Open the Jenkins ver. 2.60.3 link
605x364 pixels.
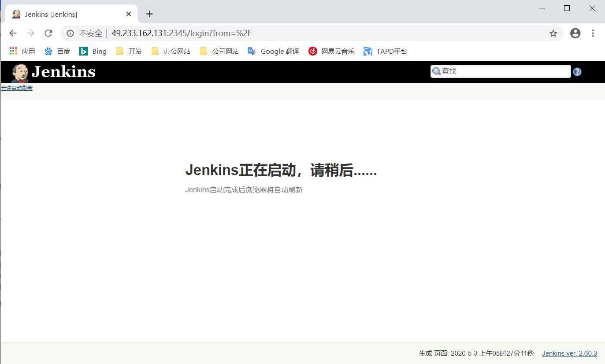[569, 353]
